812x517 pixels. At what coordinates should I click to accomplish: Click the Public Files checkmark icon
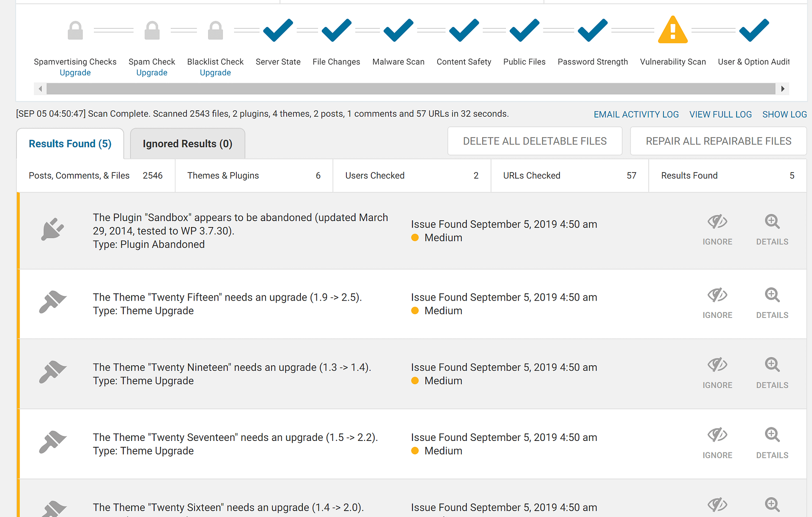pos(524,30)
